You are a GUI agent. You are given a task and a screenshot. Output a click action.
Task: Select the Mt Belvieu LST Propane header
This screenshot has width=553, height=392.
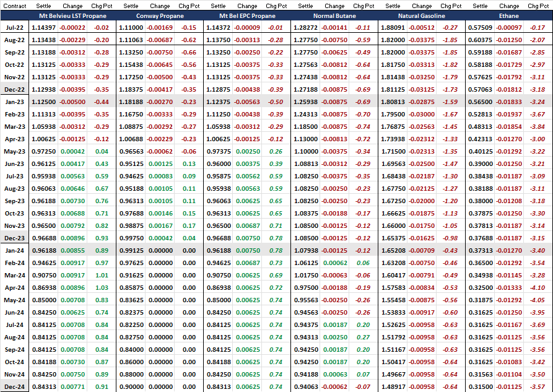(x=72, y=16)
